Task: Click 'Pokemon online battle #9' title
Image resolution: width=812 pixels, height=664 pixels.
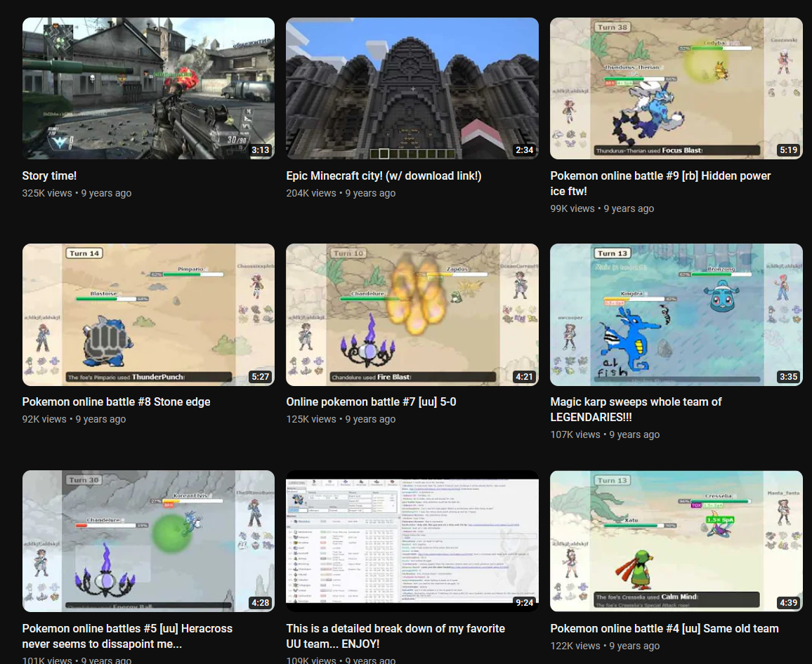Action: pyautogui.click(x=660, y=184)
